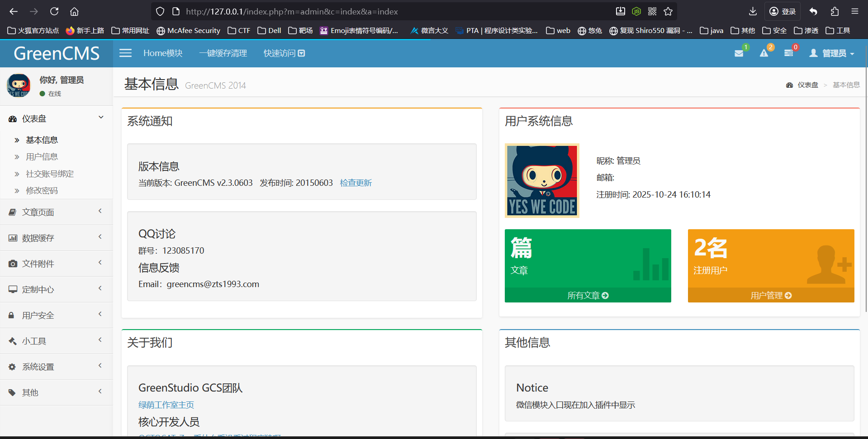Click the 一键缓存清理 nav item
Viewport: 868px width, 439px height.
223,53
